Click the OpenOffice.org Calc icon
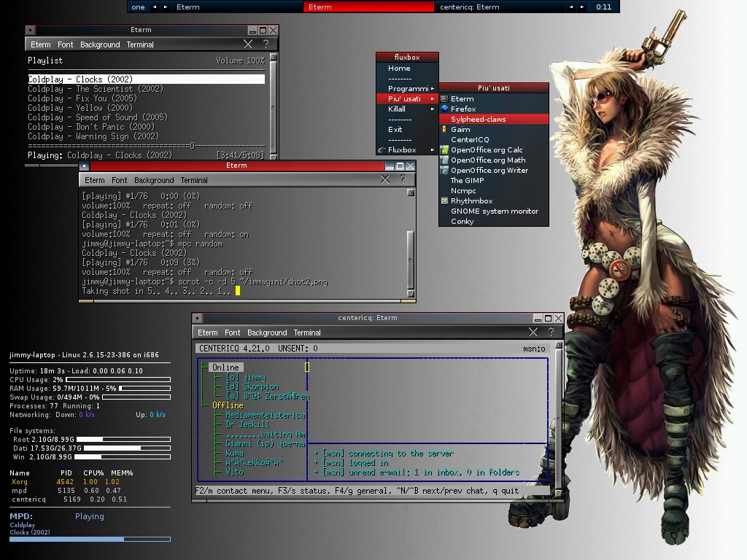Image resolution: width=747 pixels, height=560 pixels. pyautogui.click(x=444, y=149)
